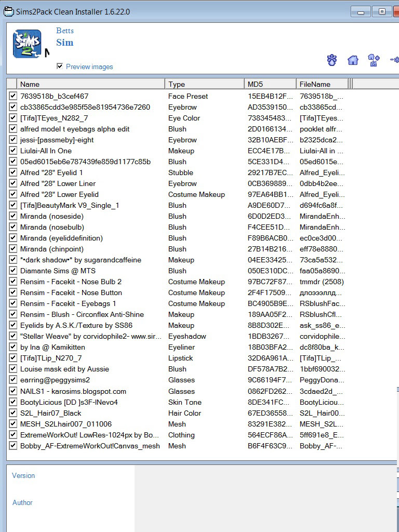Click the Version label in details pane
The image size is (399, 532).
(x=23, y=475)
